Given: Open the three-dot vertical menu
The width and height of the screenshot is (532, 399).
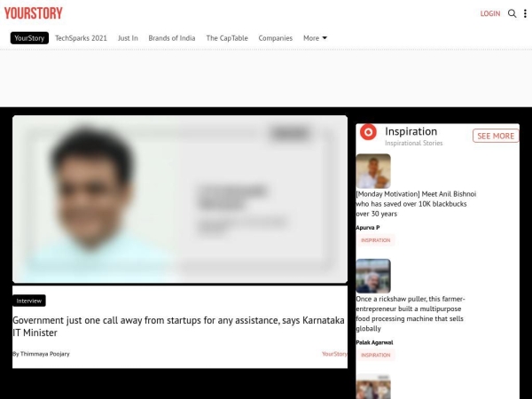Looking at the screenshot, I should (525, 13).
